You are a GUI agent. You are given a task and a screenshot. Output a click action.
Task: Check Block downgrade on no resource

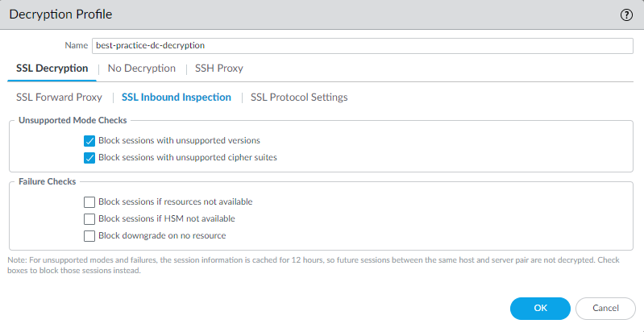point(89,235)
